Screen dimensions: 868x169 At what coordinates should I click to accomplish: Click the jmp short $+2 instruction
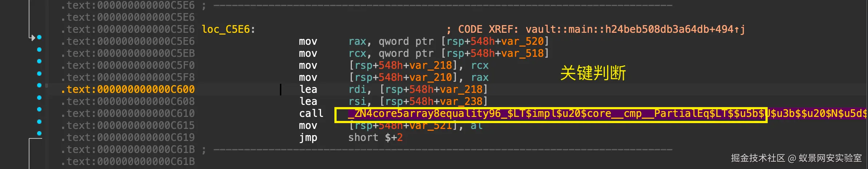[351, 138]
